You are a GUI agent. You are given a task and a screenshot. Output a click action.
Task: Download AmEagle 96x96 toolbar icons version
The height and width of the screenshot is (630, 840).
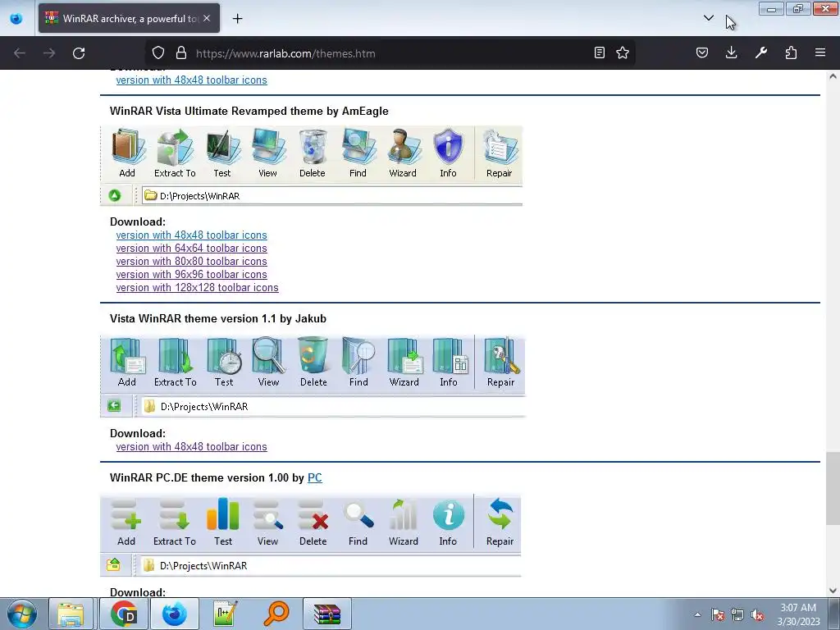pos(191,274)
